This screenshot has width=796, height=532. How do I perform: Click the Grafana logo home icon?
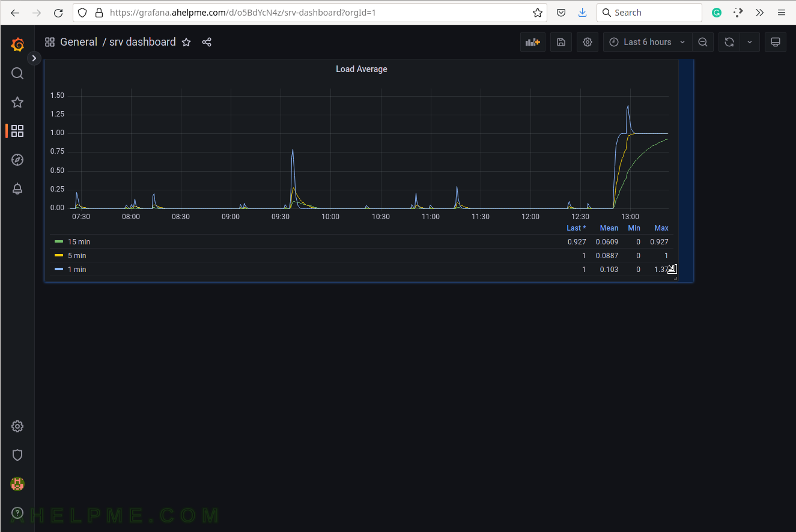pyautogui.click(x=17, y=44)
